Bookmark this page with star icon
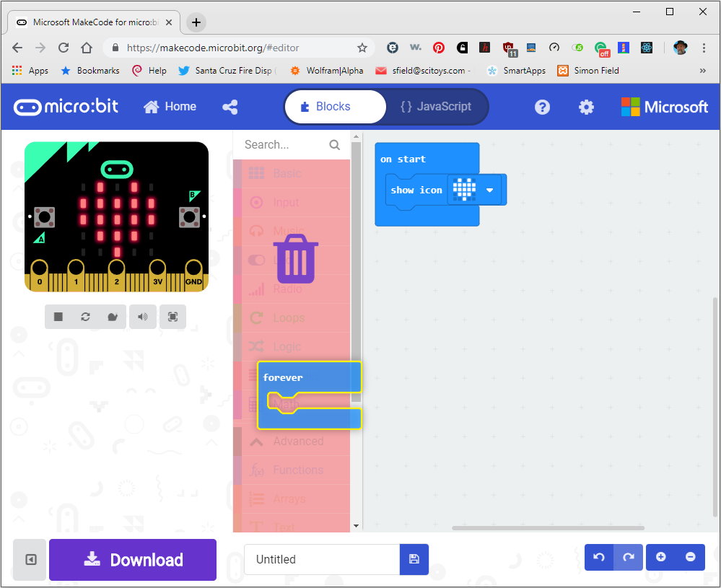The image size is (721, 588). tap(362, 48)
